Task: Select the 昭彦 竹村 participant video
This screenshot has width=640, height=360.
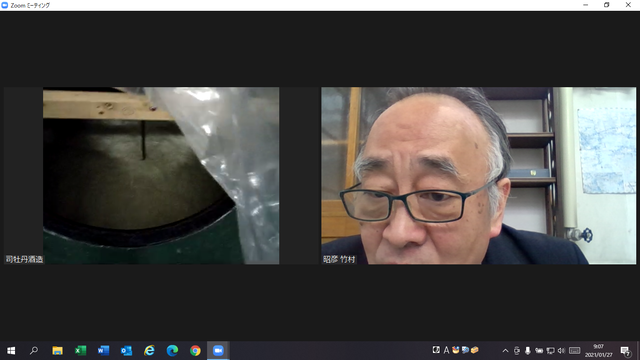Action: click(478, 176)
